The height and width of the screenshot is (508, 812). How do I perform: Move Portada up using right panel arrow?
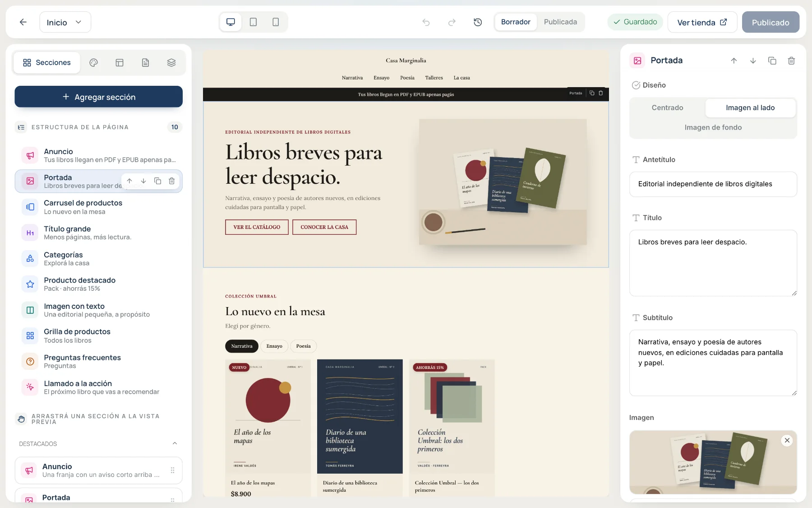tap(734, 61)
